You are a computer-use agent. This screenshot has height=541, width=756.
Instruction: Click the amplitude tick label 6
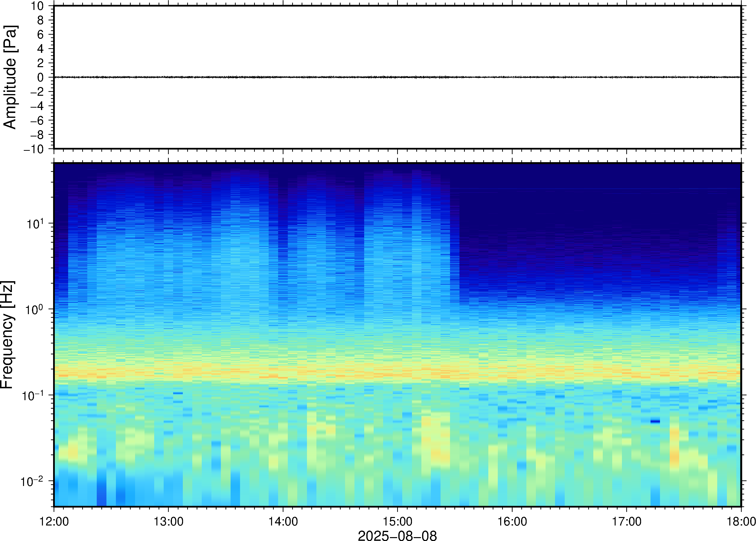point(41,35)
